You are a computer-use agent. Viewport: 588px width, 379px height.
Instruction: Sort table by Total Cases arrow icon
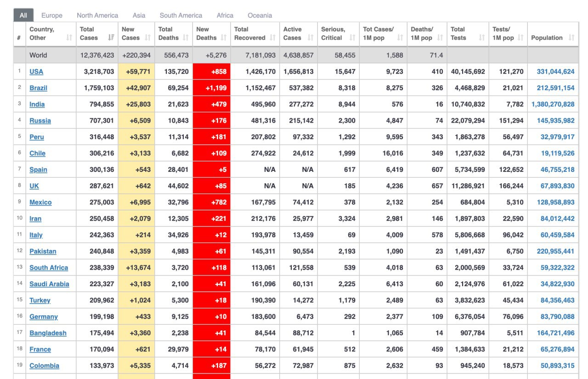(x=111, y=38)
